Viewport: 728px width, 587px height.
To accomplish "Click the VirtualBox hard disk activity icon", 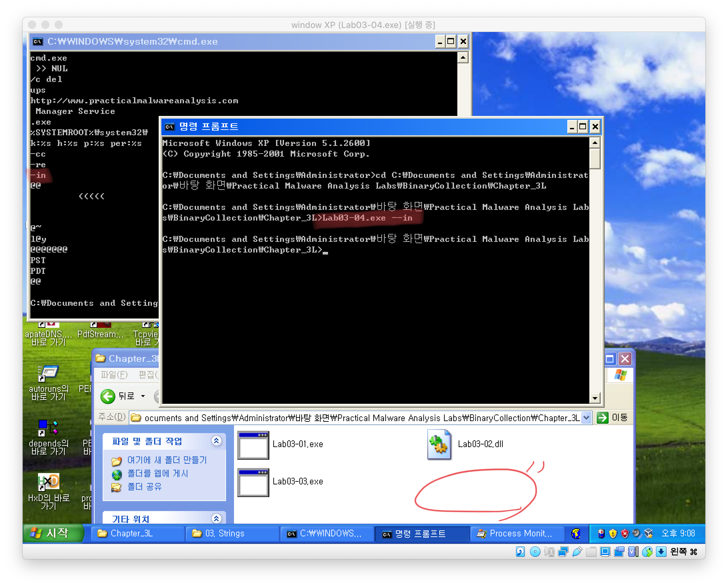I will point(520,552).
